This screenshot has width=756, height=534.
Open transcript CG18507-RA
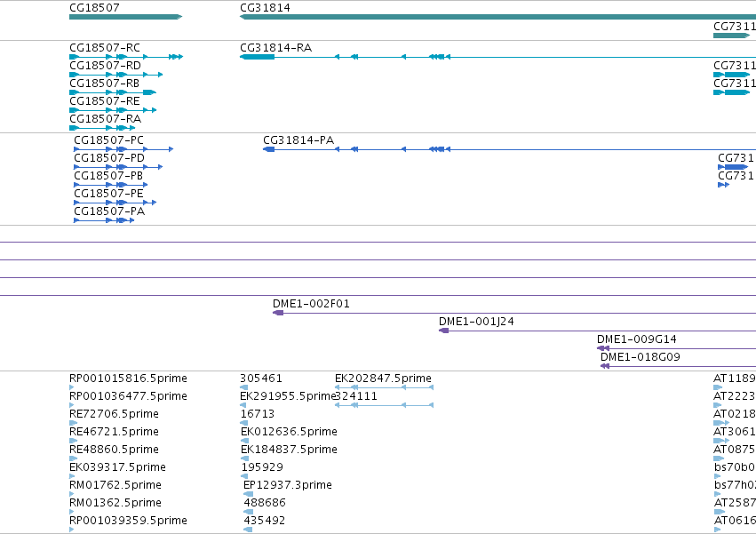click(x=105, y=119)
